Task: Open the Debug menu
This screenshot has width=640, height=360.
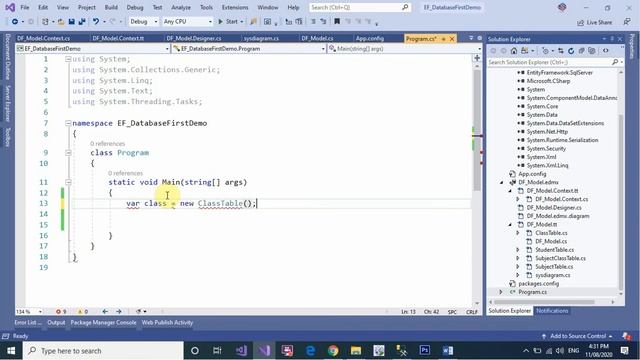Action: pos(135,7)
